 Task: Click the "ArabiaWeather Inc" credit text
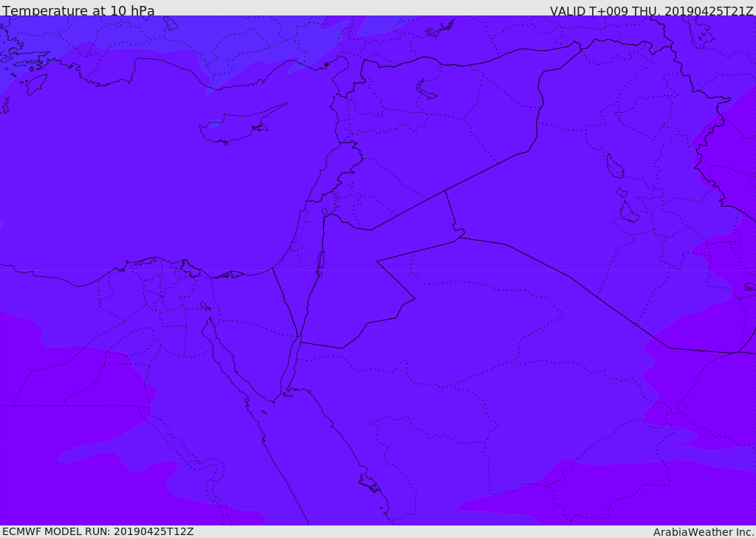tap(703, 532)
